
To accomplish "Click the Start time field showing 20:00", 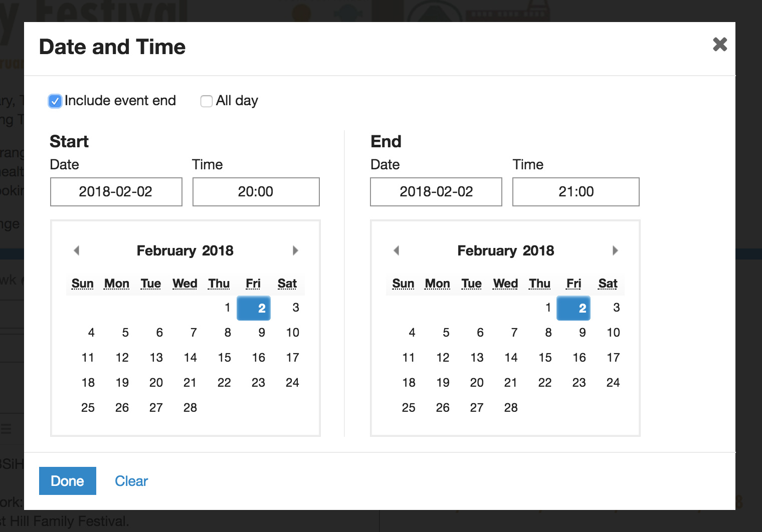I will tap(256, 192).
